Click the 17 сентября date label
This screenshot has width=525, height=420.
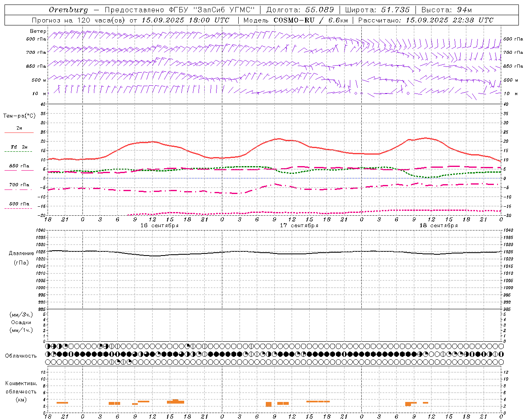point(299,226)
